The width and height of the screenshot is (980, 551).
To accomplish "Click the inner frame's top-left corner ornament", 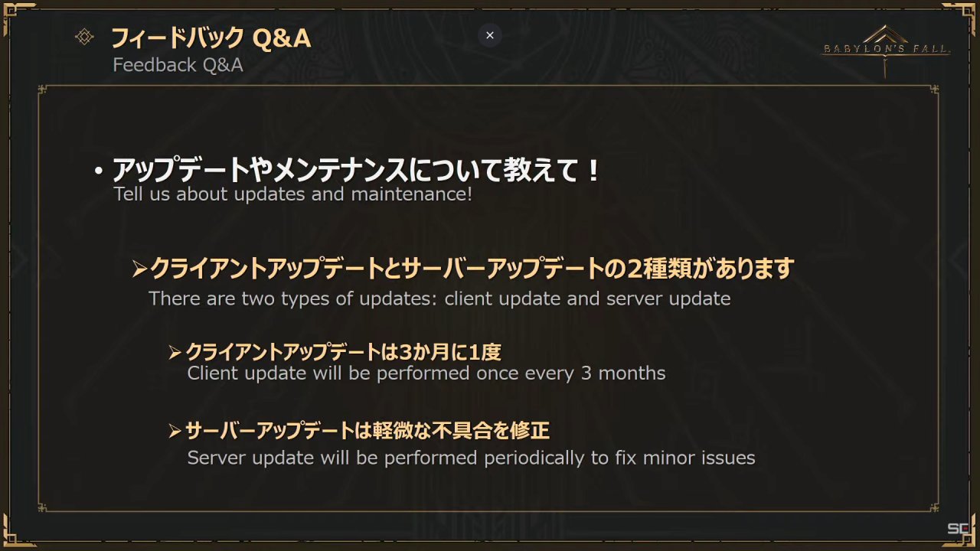I will coord(44,91).
